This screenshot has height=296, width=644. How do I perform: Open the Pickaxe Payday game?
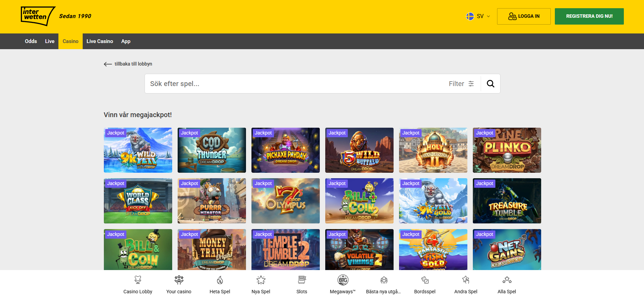click(x=286, y=150)
